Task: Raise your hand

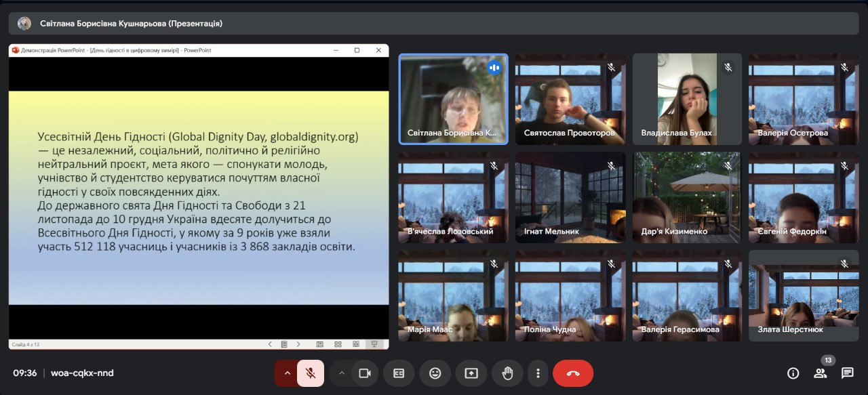Action: (x=507, y=373)
